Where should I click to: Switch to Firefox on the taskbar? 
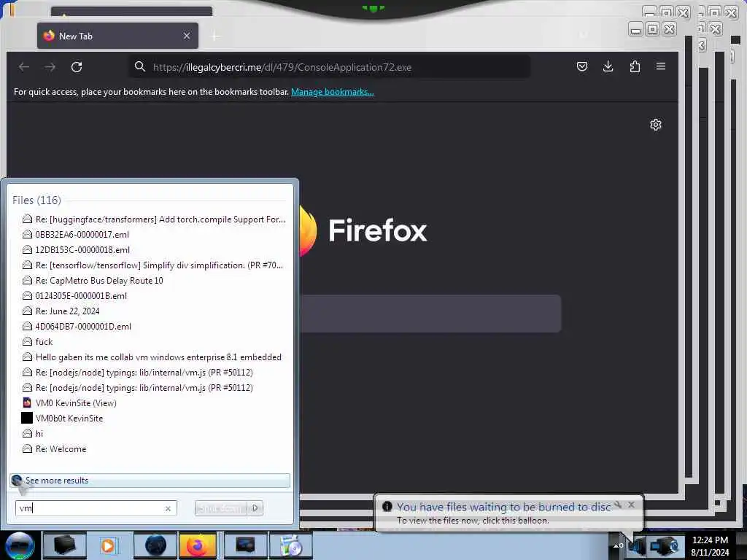coord(198,545)
